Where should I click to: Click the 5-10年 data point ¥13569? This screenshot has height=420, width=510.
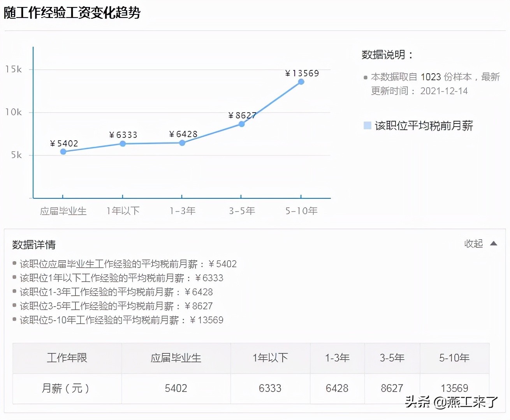(x=301, y=82)
